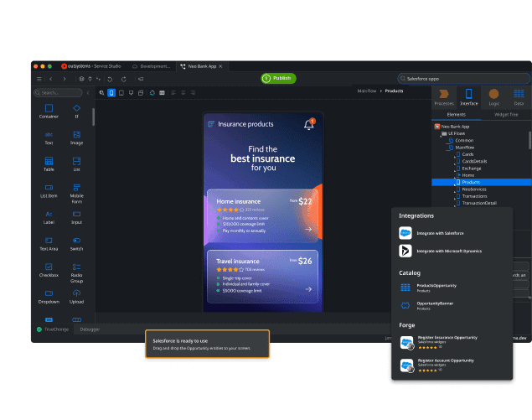
Task: Click the redo icon
Action: tap(124, 79)
